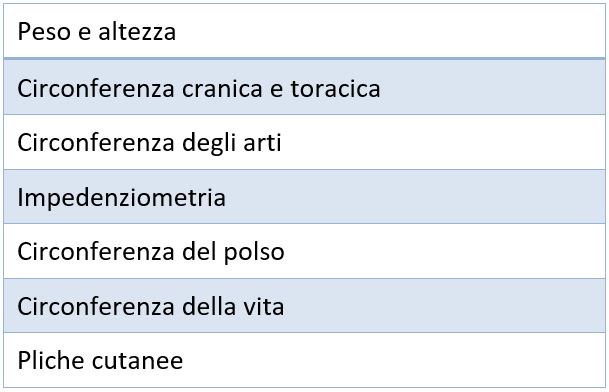Click the "Circonferenza cranica e toracica" row
Screen dimensions: 609x392
coord(304,87)
